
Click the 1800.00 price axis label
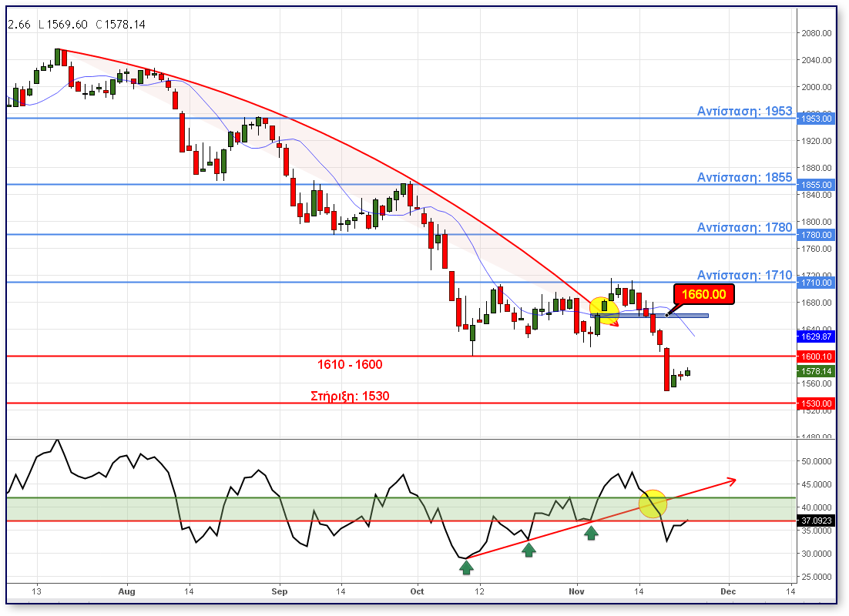point(817,222)
